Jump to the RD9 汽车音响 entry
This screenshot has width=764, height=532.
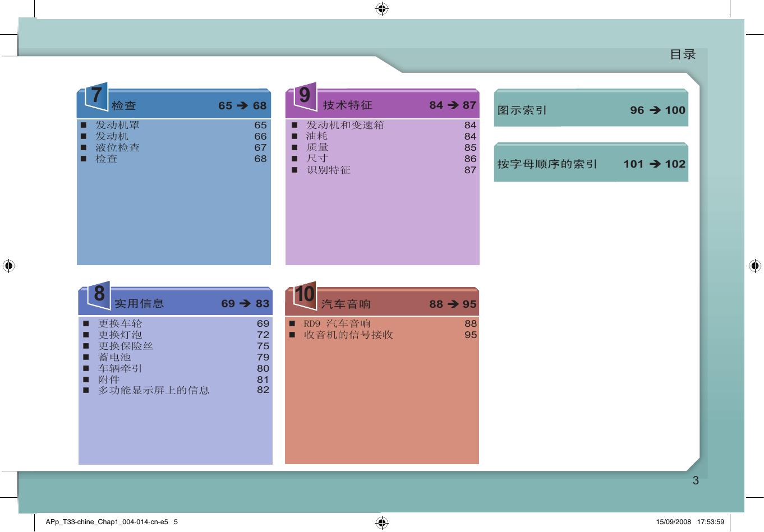point(337,323)
